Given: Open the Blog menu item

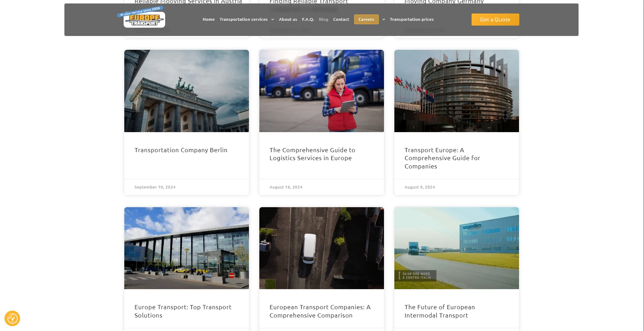Looking at the screenshot, I should pos(323,19).
